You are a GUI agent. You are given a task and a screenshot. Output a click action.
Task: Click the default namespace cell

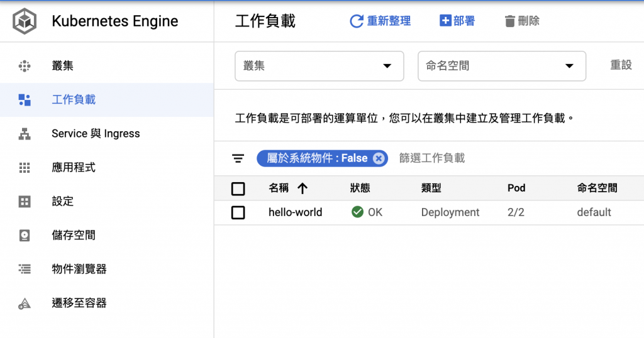594,212
